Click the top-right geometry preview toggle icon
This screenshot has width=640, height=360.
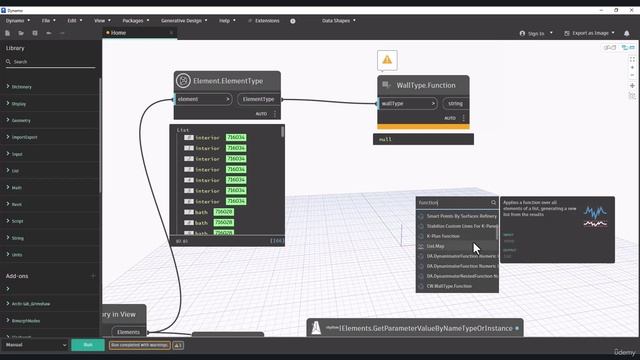610,48
